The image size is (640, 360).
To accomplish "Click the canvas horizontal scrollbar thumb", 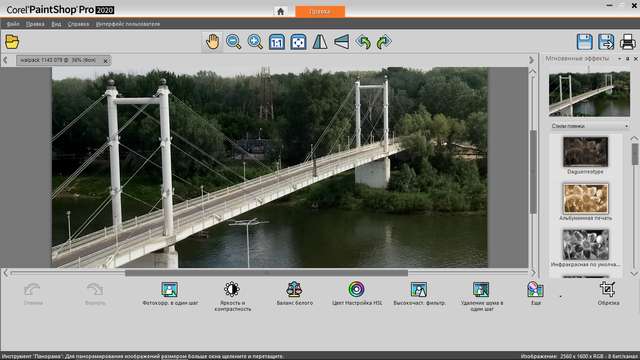I will tap(266, 273).
